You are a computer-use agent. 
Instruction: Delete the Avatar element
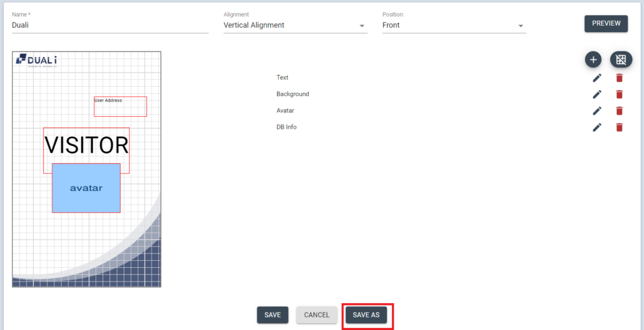coord(619,111)
